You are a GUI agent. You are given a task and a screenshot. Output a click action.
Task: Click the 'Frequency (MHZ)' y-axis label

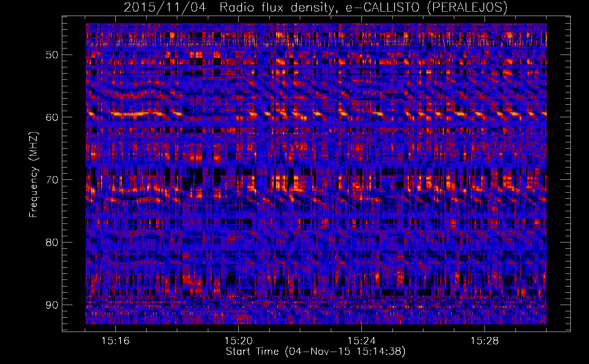pos(33,175)
